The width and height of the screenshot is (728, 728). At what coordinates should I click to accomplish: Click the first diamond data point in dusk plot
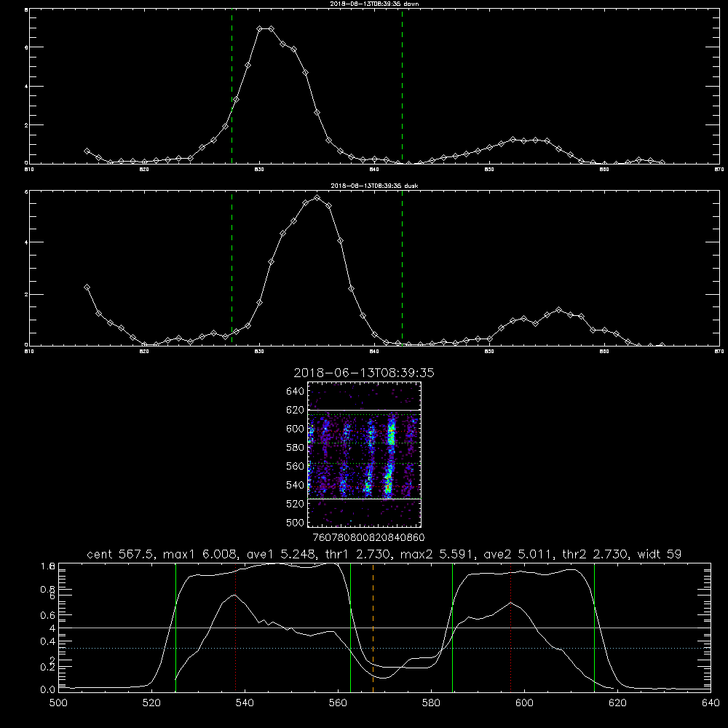87,288
